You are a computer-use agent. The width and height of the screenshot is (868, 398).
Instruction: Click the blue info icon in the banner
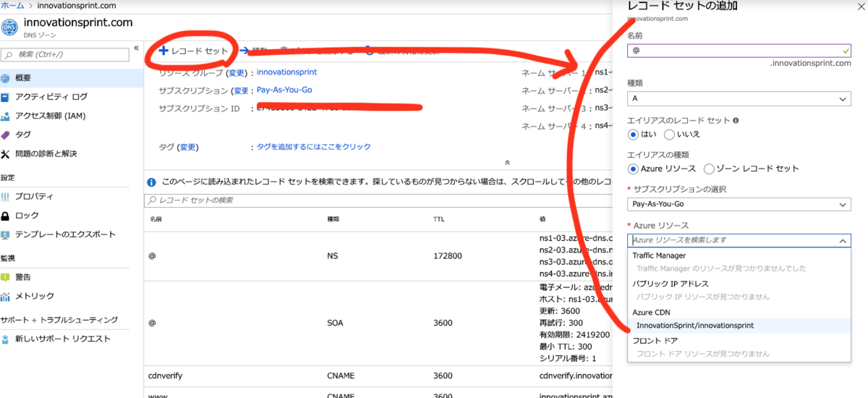point(151,182)
